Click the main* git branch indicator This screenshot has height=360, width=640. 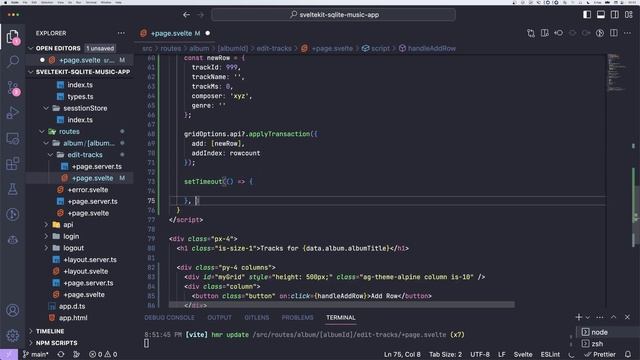coord(36,354)
